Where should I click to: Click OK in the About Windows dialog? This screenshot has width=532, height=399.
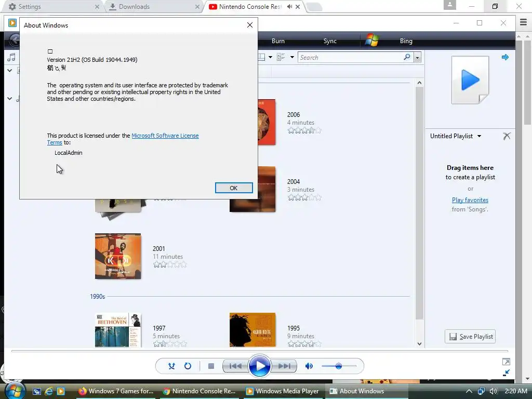[234, 188]
